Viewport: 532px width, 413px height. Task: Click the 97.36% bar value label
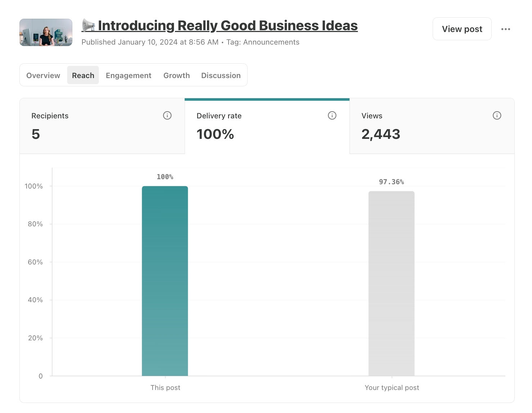[392, 182]
